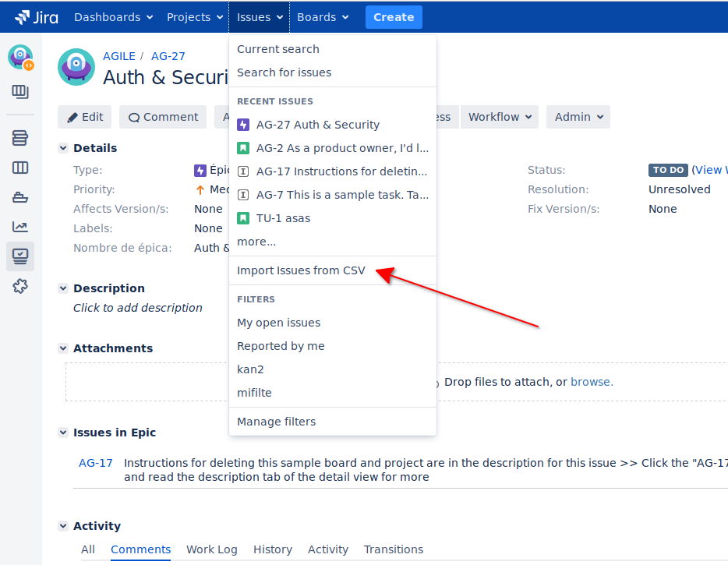Open the add-ons puzzle icon in sidebar
Viewport: 728px width, 565px height.
click(x=20, y=286)
